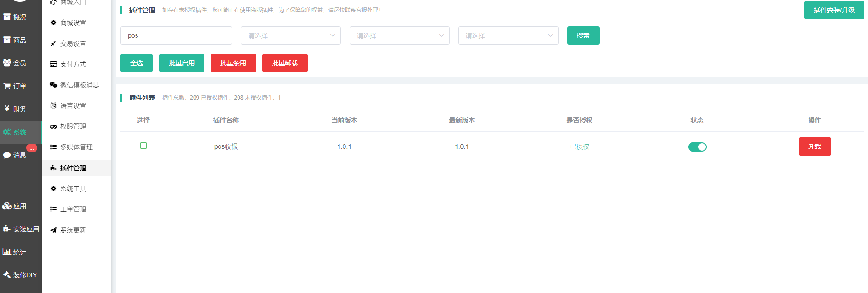Expand the second 请选择 dropdown

tap(399, 35)
